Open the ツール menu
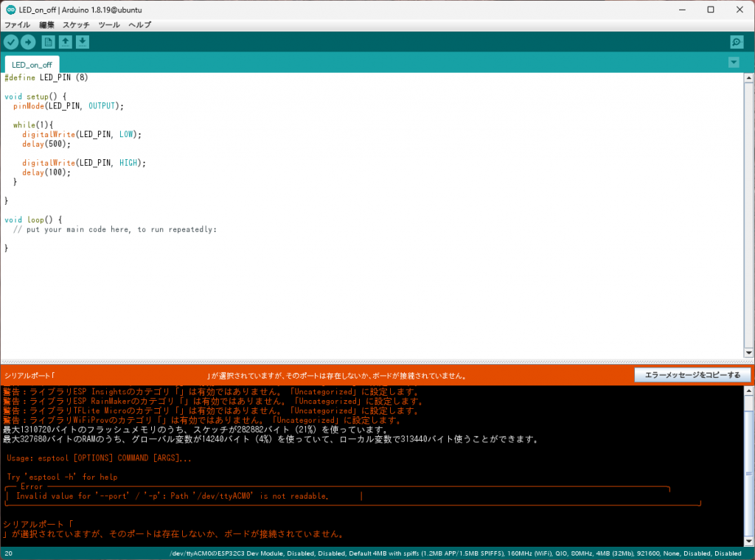 point(109,25)
